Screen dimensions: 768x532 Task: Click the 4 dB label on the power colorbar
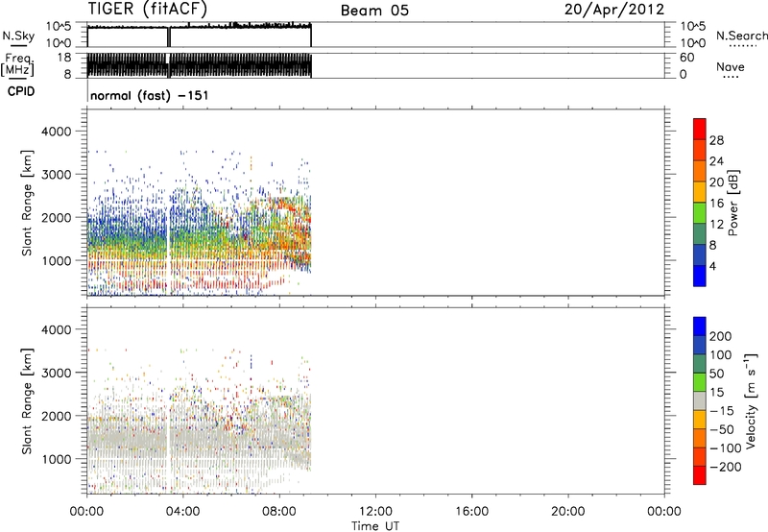[712, 267]
